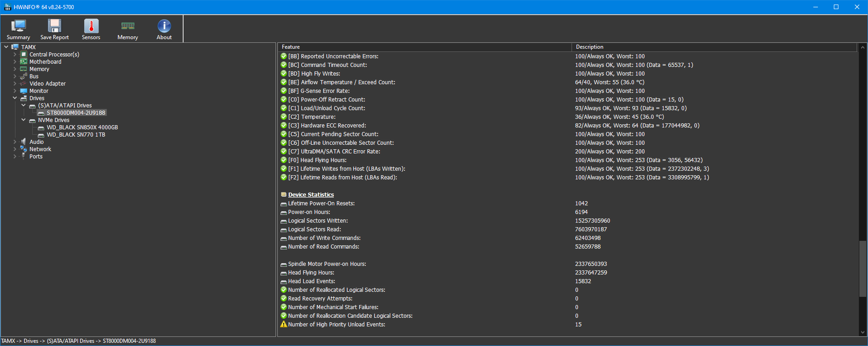
Task: Click the Device Statistics heading link
Action: [x=311, y=194]
